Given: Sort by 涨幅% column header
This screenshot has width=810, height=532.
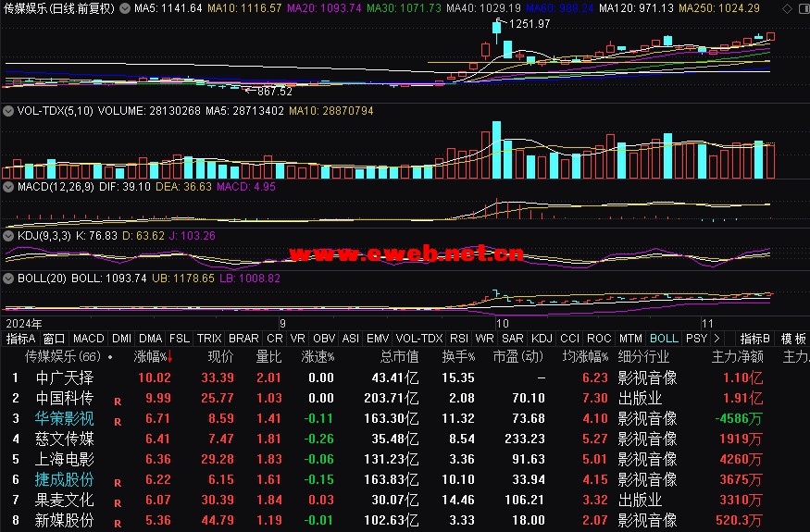Looking at the screenshot, I should point(153,356).
